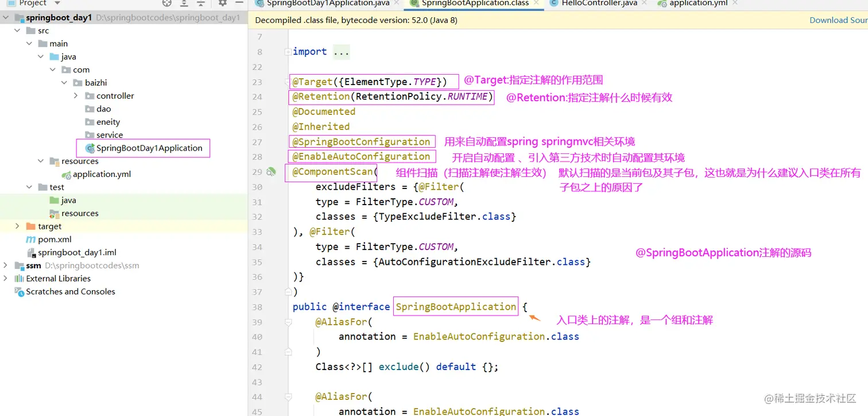Close the application.yml tab

click(x=735, y=3)
